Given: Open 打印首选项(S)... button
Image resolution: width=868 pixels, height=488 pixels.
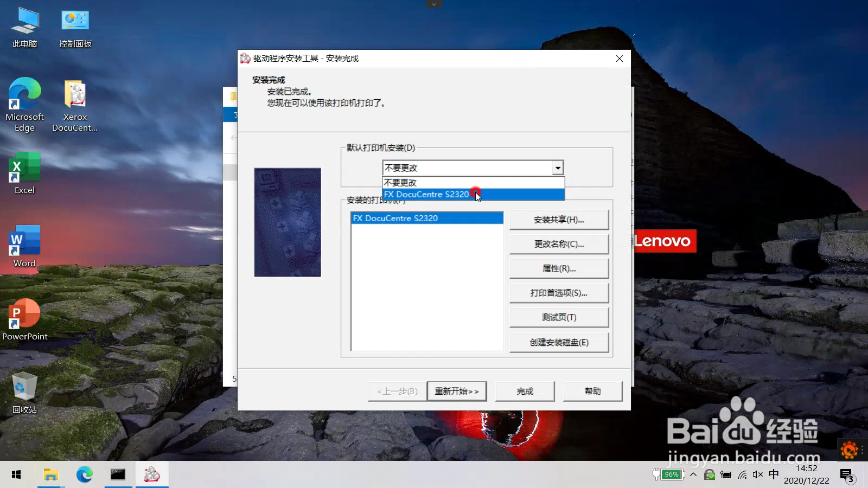Looking at the screenshot, I should [559, 293].
